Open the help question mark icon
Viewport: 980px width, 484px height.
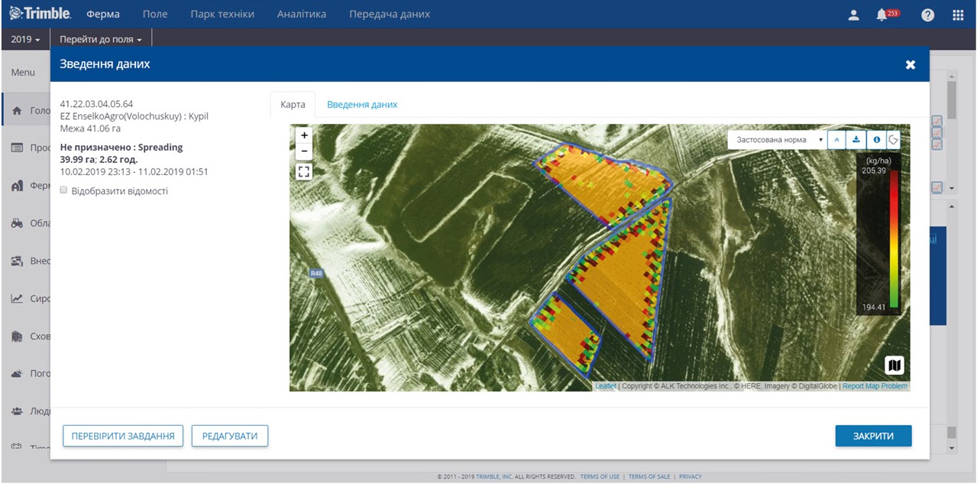coord(927,15)
